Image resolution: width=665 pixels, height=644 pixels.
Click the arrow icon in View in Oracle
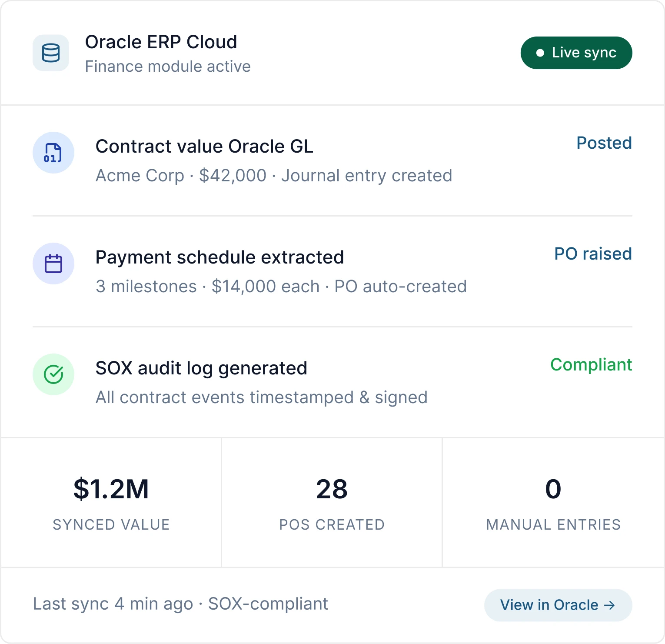pos(611,605)
